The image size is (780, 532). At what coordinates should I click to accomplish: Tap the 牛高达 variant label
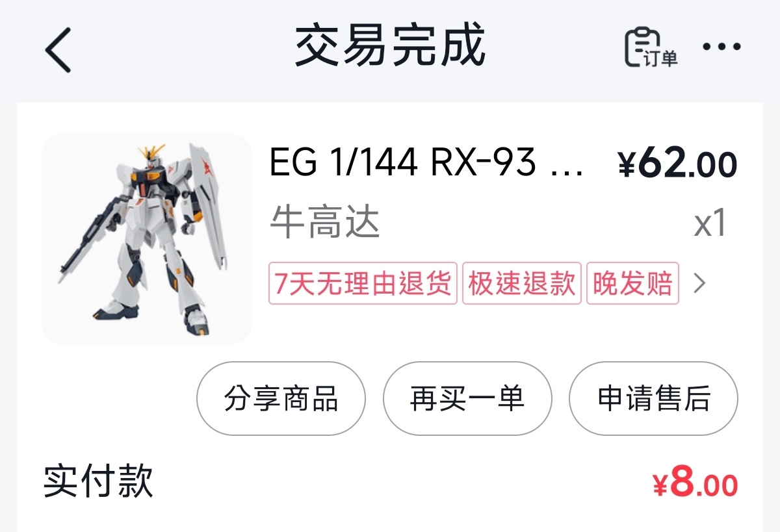[324, 223]
